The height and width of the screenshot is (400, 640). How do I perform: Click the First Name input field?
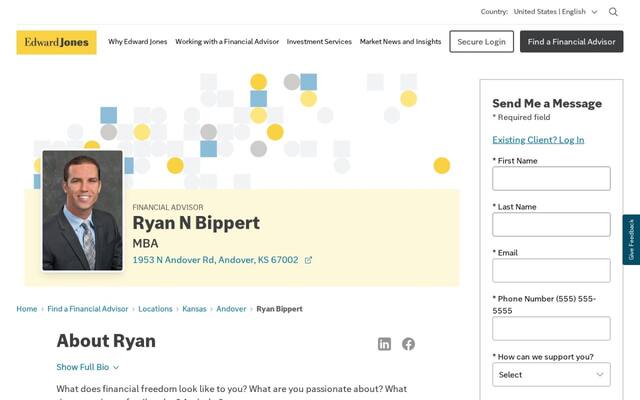coord(551,178)
